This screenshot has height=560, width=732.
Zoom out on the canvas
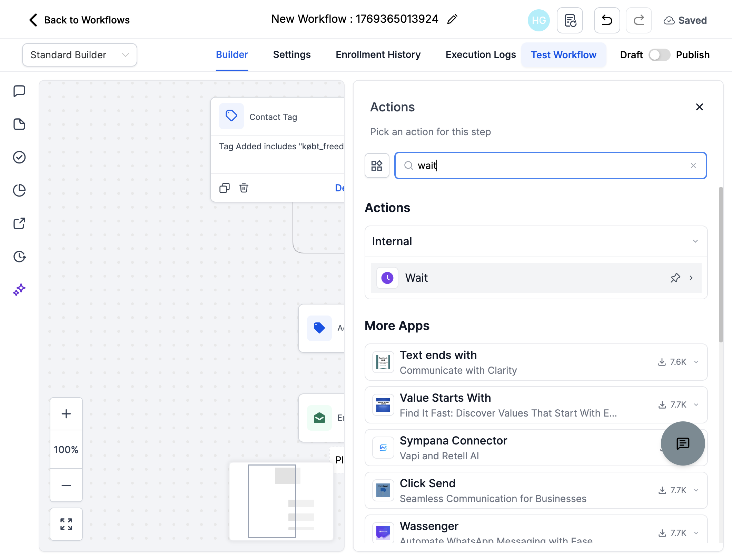click(x=66, y=485)
